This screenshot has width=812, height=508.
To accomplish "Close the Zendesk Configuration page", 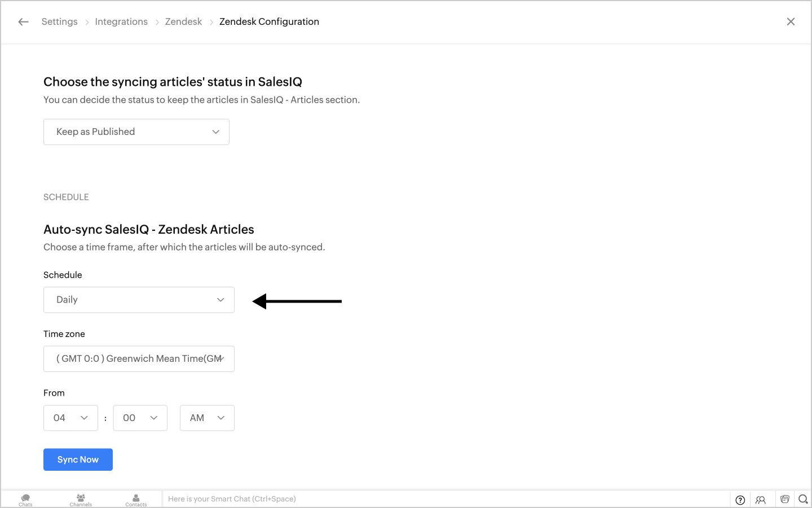I will (791, 21).
